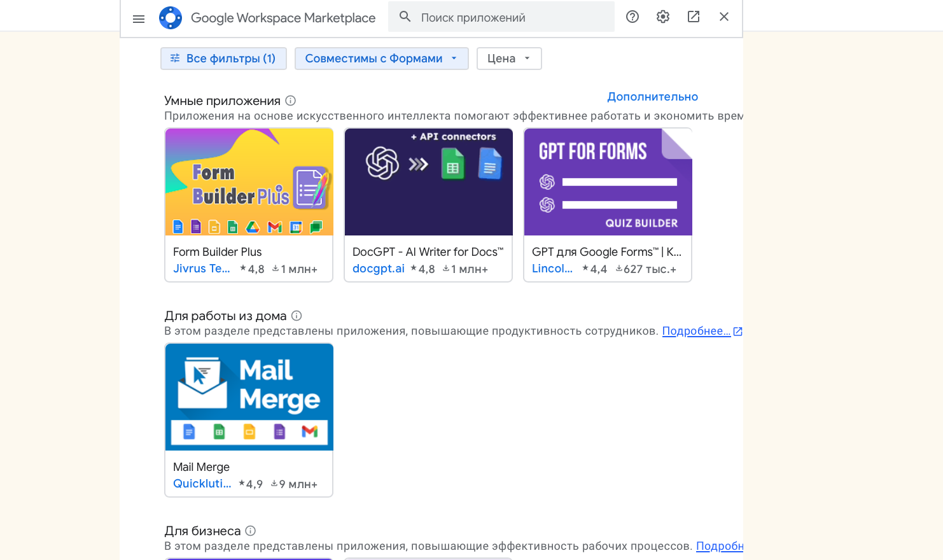Show info icon next to Умные приложения
Screen dimensions: 943x560
[291, 101]
